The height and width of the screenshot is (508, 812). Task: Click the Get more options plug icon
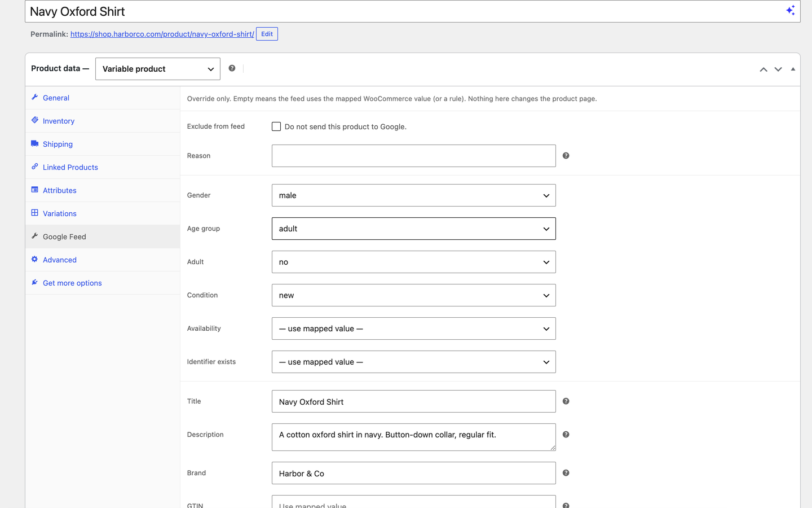35,282
